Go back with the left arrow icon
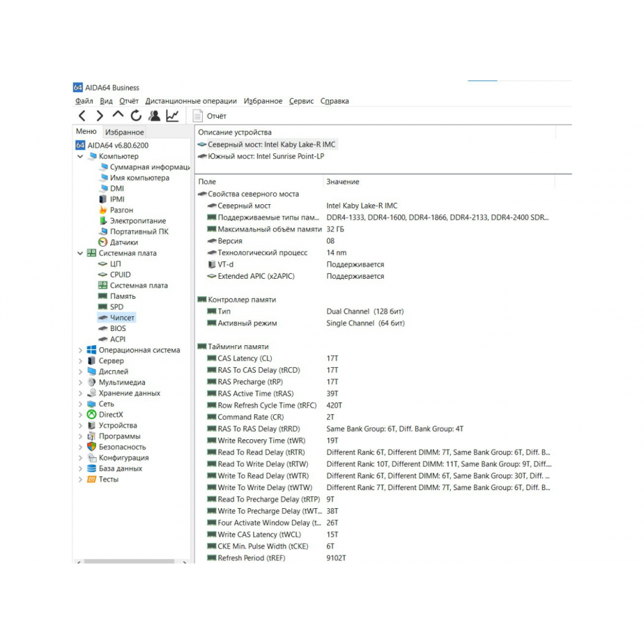Image resolution: width=644 pixels, height=644 pixels. 82,116
